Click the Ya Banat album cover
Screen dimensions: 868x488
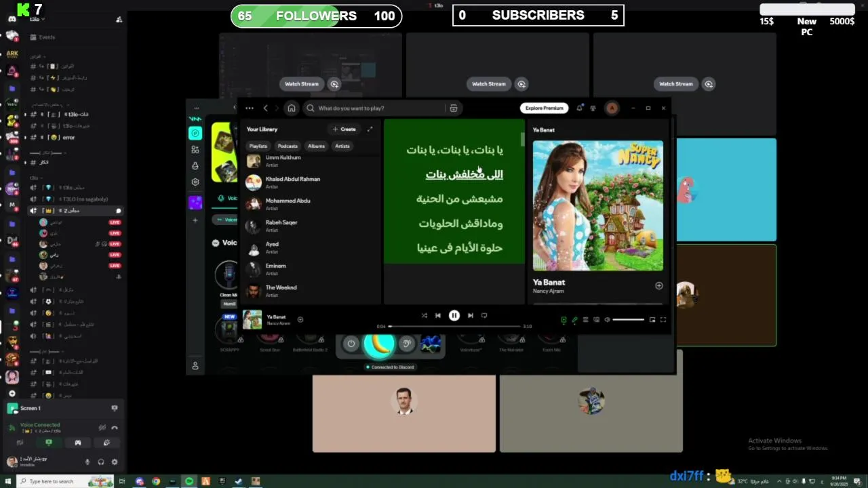(x=598, y=205)
